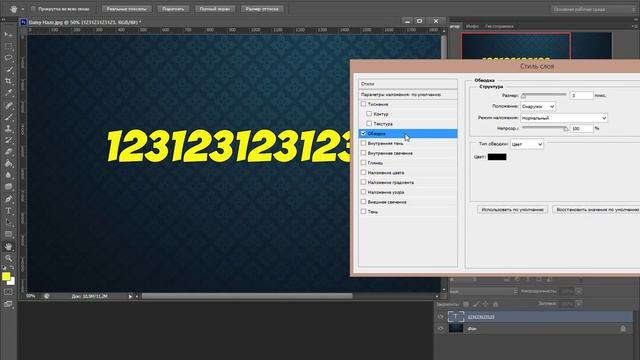This screenshot has width=640, height=360.
Task: Click Восстановить значения по умолчанию button
Action: 596,209
